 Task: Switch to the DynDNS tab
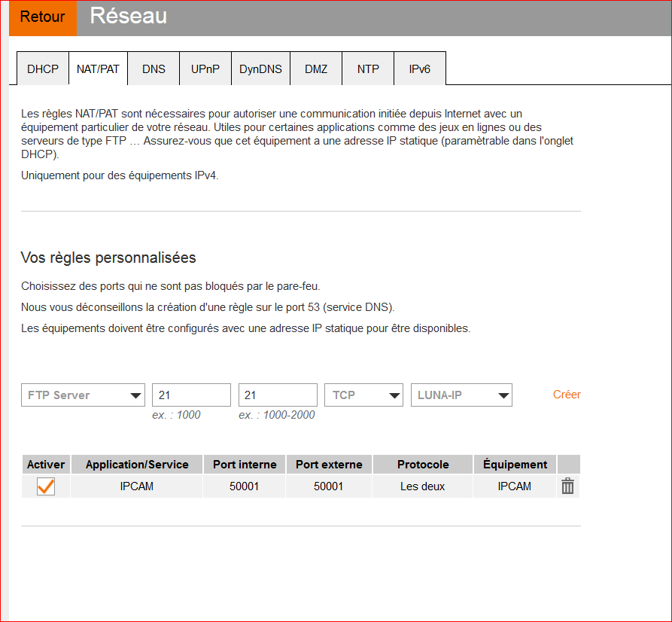(260, 69)
